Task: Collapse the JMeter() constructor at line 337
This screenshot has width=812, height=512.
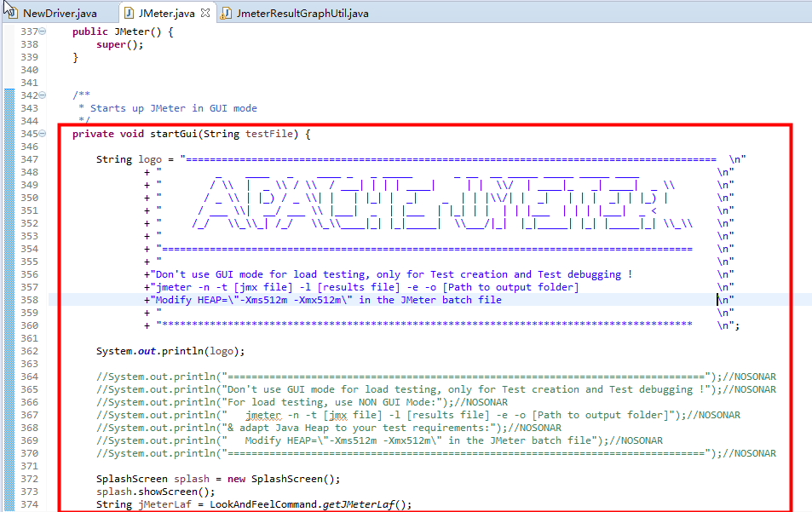Action: tap(43, 31)
